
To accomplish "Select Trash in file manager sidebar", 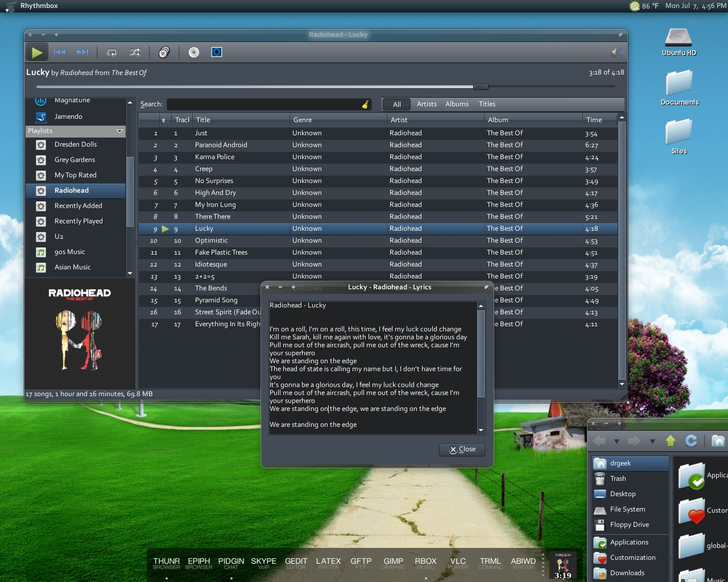I will (630, 479).
